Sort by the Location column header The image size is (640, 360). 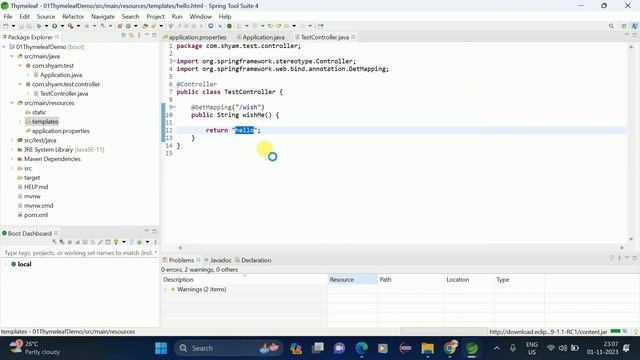point(469,280)
